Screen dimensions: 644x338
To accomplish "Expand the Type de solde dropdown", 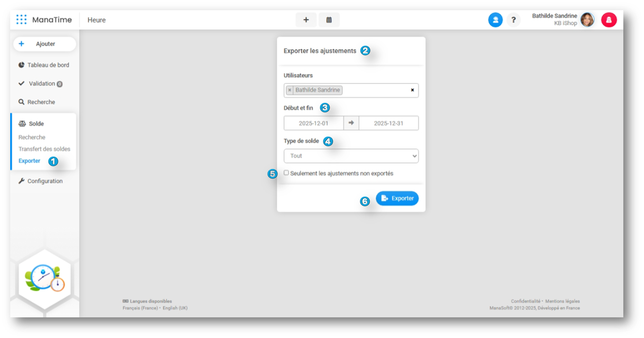I will pos(351,156).
